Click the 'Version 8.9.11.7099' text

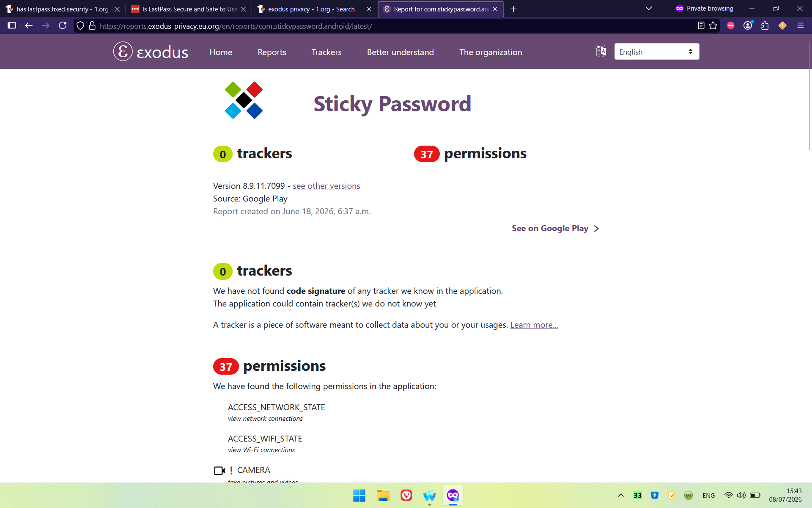coord(249,186)
